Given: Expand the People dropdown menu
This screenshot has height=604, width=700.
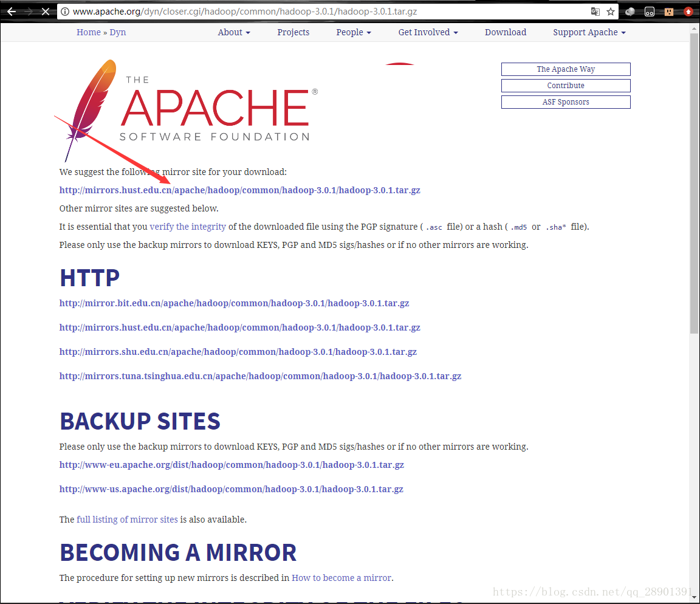Looking at the screenshot, I should tap(354, 32).
